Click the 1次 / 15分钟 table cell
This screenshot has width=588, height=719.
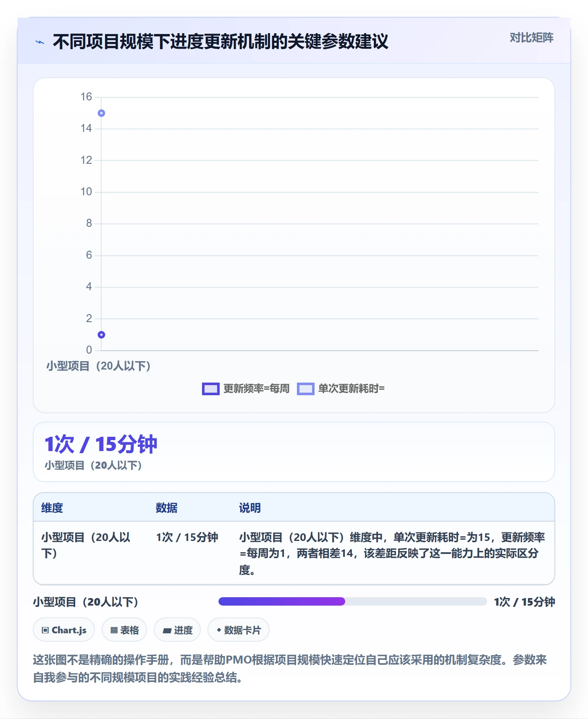(187, 537)
